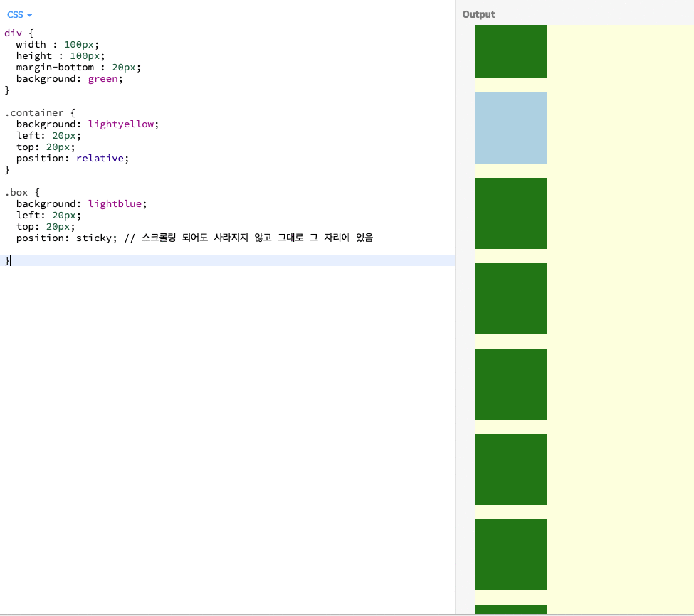The image size is (694, 616).
Task: Click the 'div {' selector line
Action: (x=19, y=33)
